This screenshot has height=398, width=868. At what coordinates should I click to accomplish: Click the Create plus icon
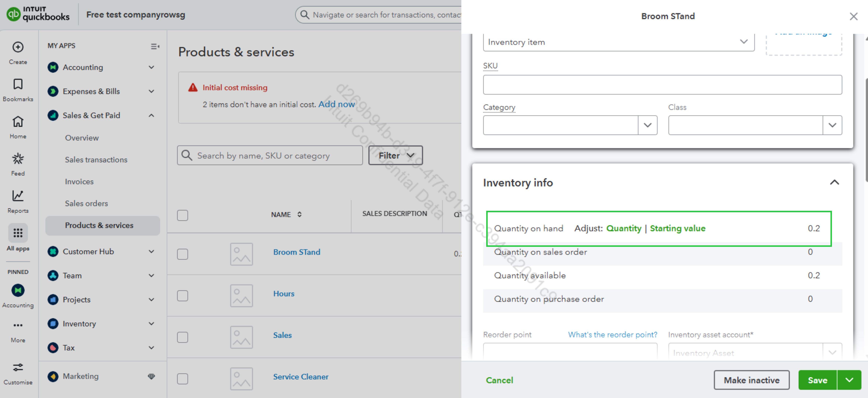coord(18,47)
